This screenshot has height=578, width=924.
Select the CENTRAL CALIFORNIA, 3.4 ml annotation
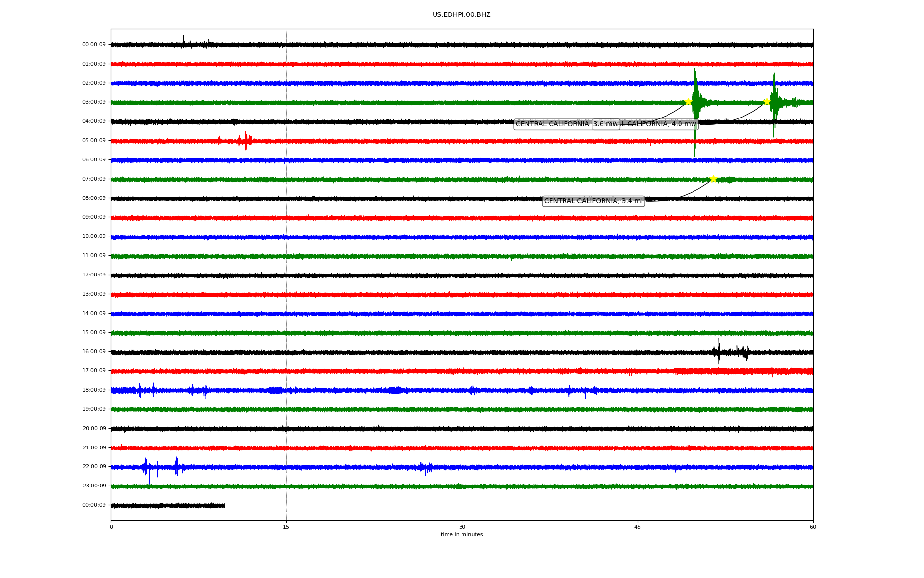(593, 201)
